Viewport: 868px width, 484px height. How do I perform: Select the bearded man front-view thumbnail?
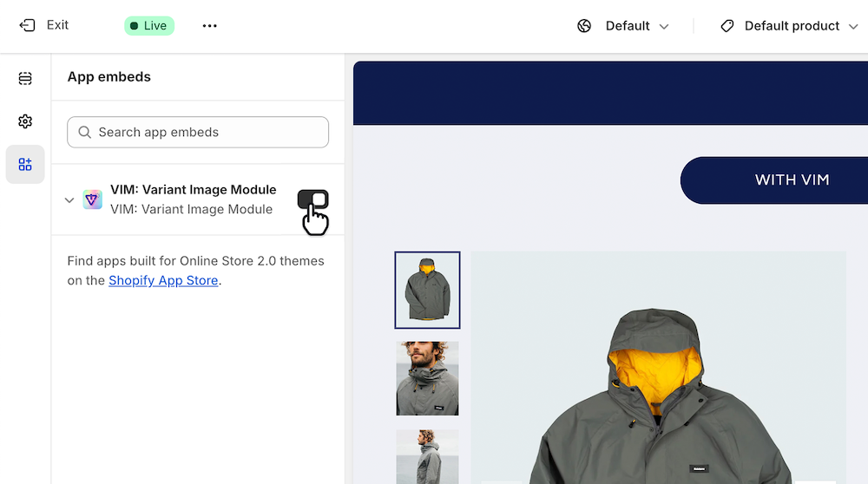tap(427, 378)
